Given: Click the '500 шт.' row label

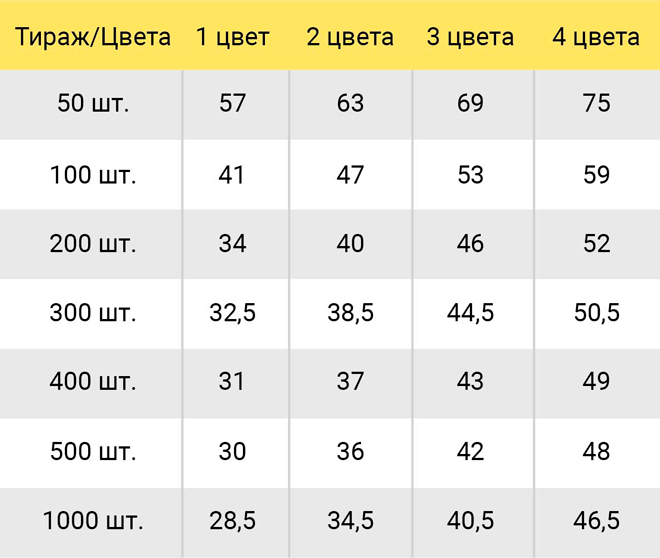Looking at the screenshot, I should [93, 452].
